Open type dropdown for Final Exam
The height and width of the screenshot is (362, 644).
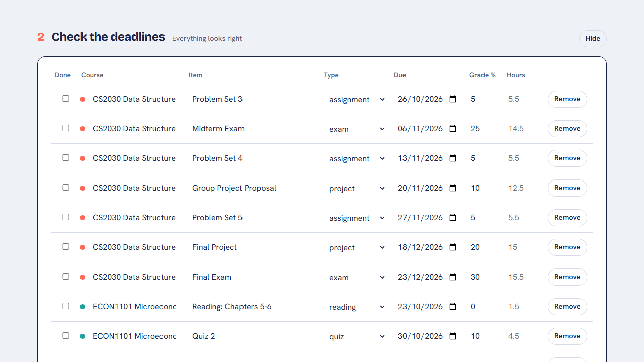click(x=357, y=277)
